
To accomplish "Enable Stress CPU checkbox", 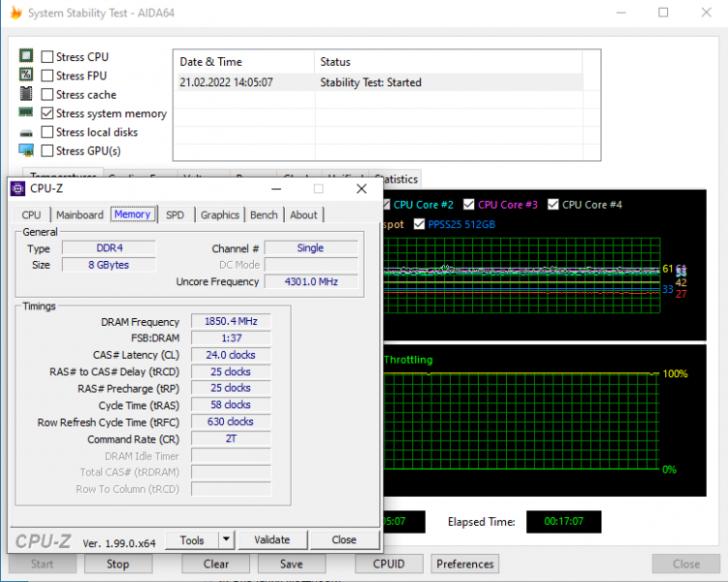I will pos(47,56).
